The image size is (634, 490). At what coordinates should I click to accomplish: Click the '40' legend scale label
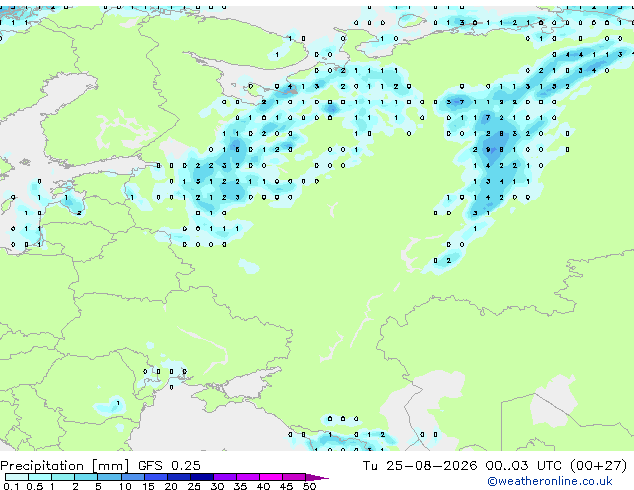(263, 486)
